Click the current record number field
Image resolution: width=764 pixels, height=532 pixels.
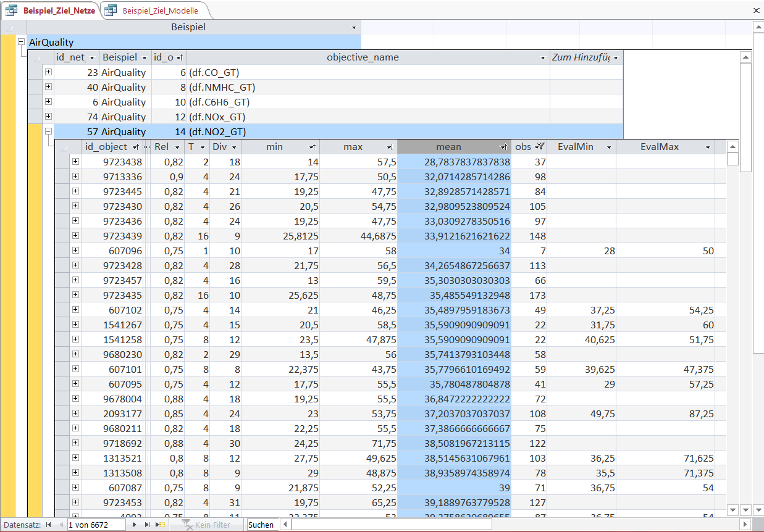(x=96, y=525)
